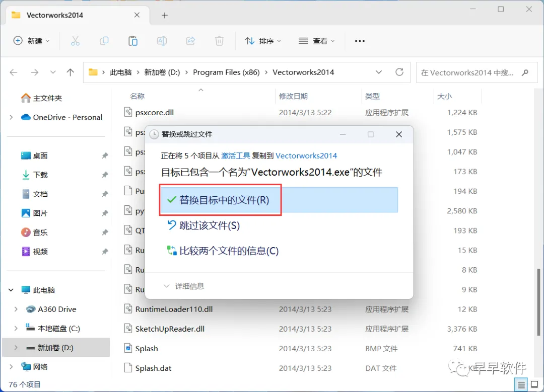
Task: Sort by the 大小 column header
Action: (444, 96)
